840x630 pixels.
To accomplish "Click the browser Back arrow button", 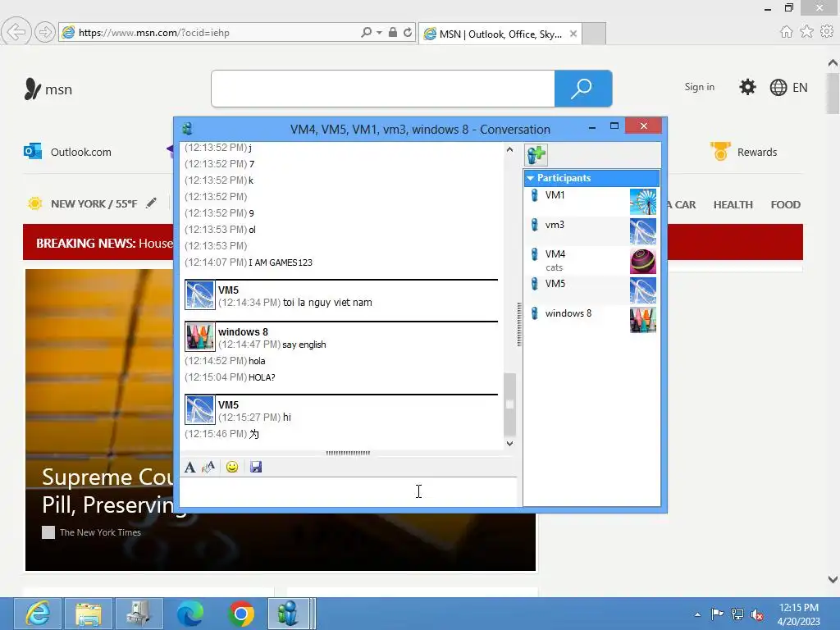I will coord(16,32).
